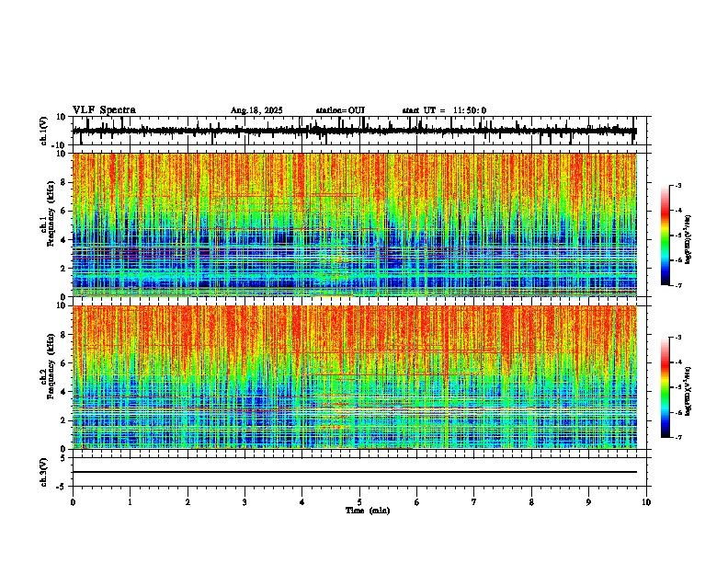This screenshot has width=728, height=563.
Task: Click the ch.1 voltage waveform trace
Action: [x=354, y=131]
